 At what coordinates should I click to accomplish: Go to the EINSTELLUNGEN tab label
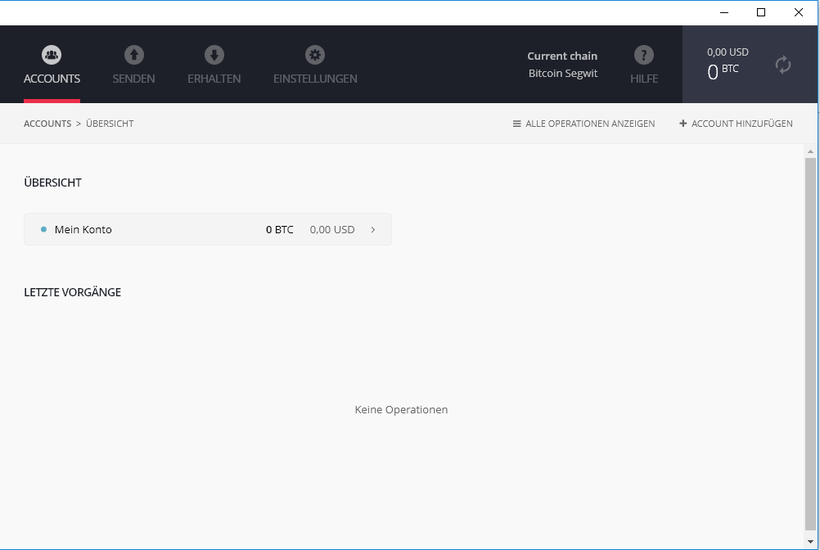tap(315, 79)
